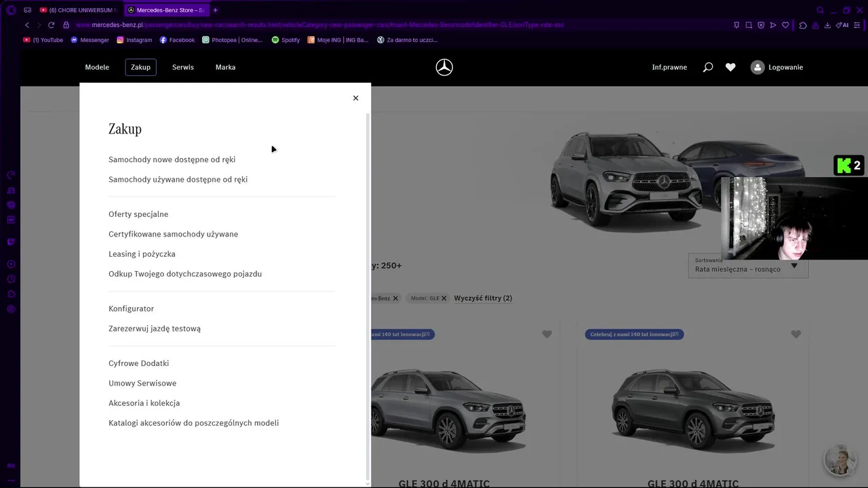This screenshot has width=868, height=488.
Task: Open Katalogi akcesoriów do poszczególnych modeli
Action: pos(194,423)
